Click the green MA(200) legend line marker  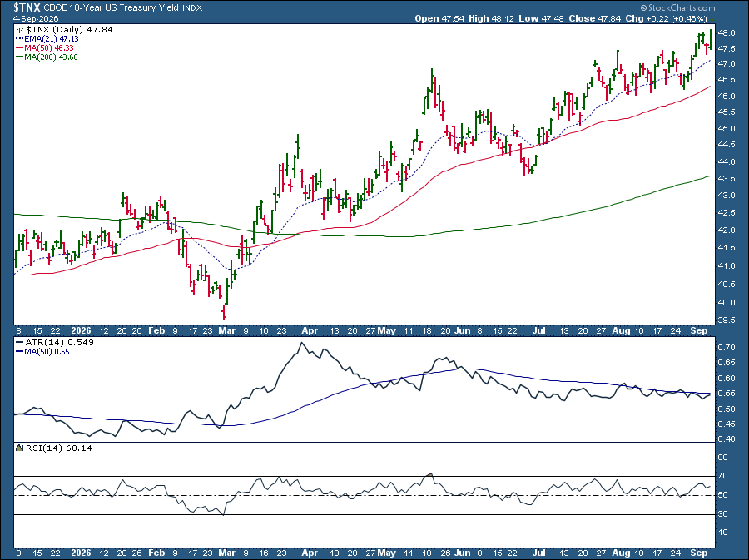(20, 57)
